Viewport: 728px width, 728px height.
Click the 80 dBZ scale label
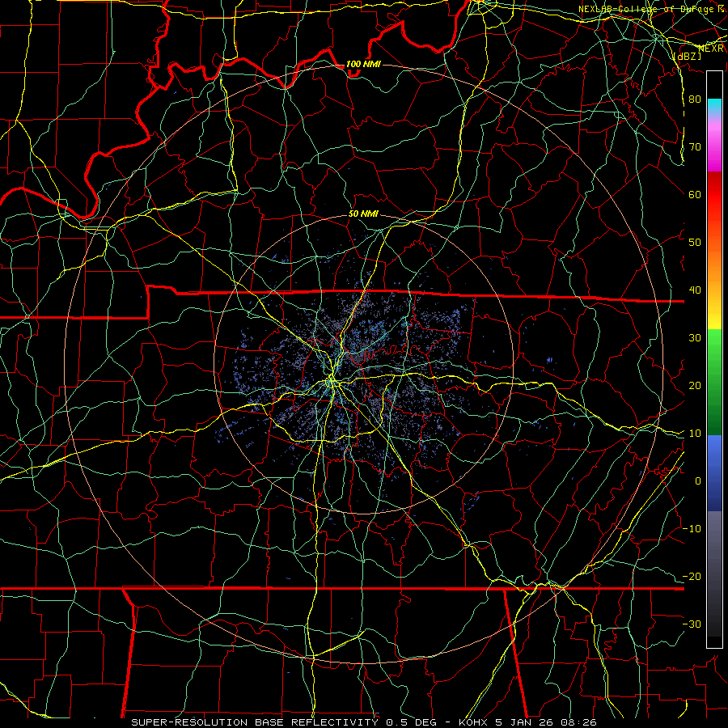pyautogui.click(x=695, y=99)
